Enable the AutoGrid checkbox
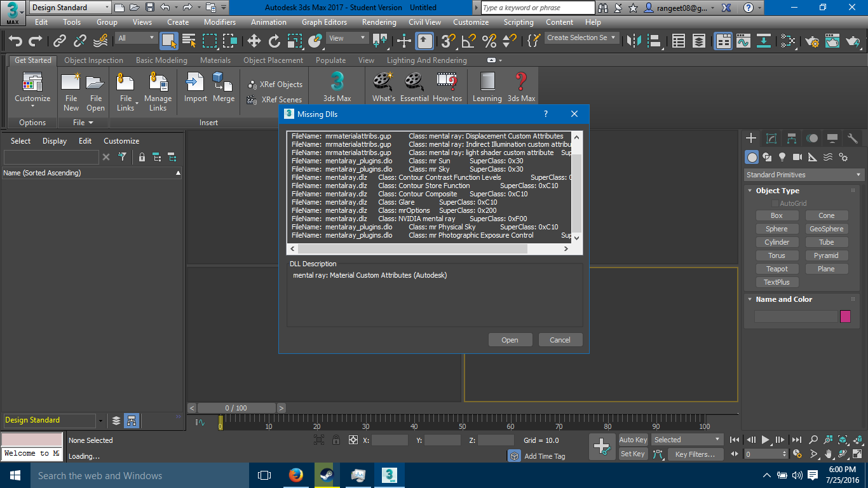868x488 pixels. (775, 203)
